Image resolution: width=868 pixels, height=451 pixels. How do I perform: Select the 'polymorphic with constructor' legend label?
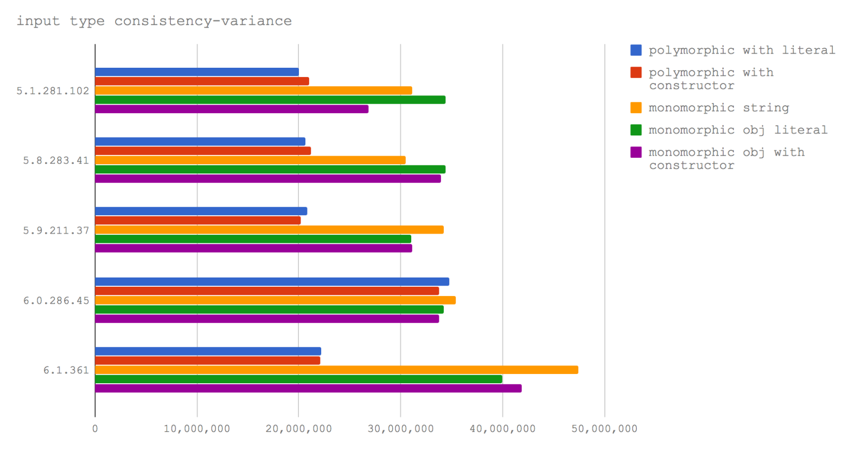click(711, 79)
